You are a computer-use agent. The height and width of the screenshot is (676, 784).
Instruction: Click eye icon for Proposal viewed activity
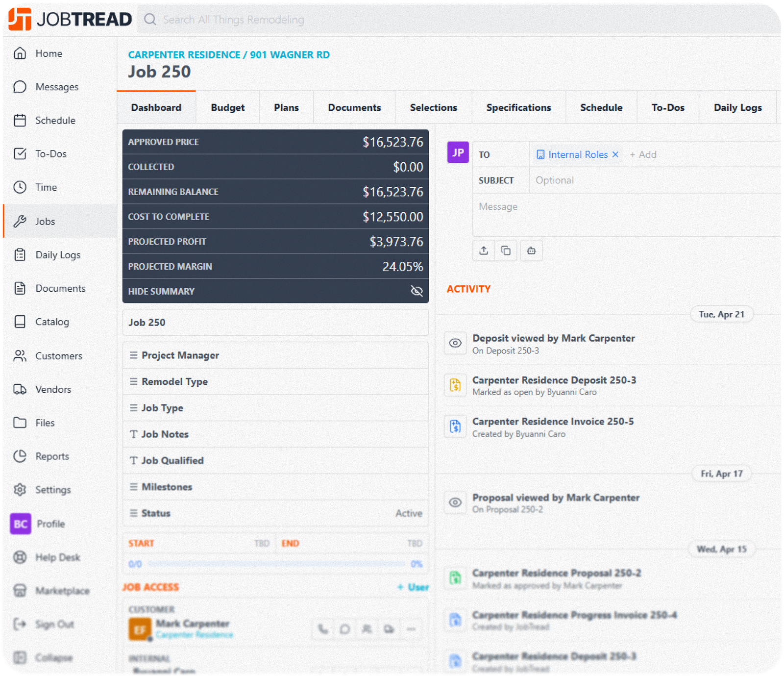pos(455,502)
